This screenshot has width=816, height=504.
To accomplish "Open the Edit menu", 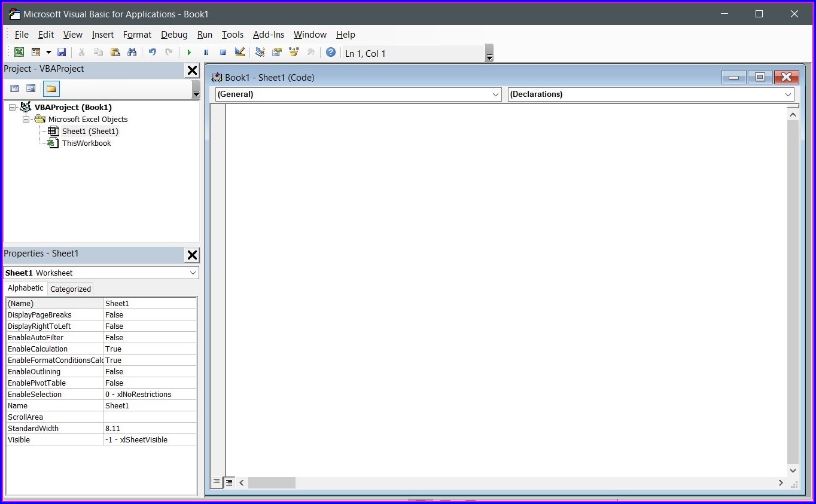I will [46, 35].
